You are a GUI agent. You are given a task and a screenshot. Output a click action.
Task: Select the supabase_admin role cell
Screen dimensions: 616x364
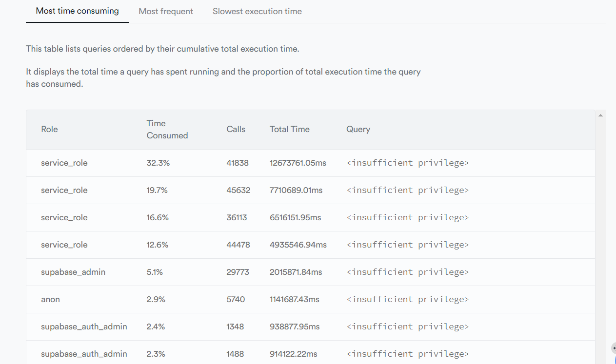point(73,272)
